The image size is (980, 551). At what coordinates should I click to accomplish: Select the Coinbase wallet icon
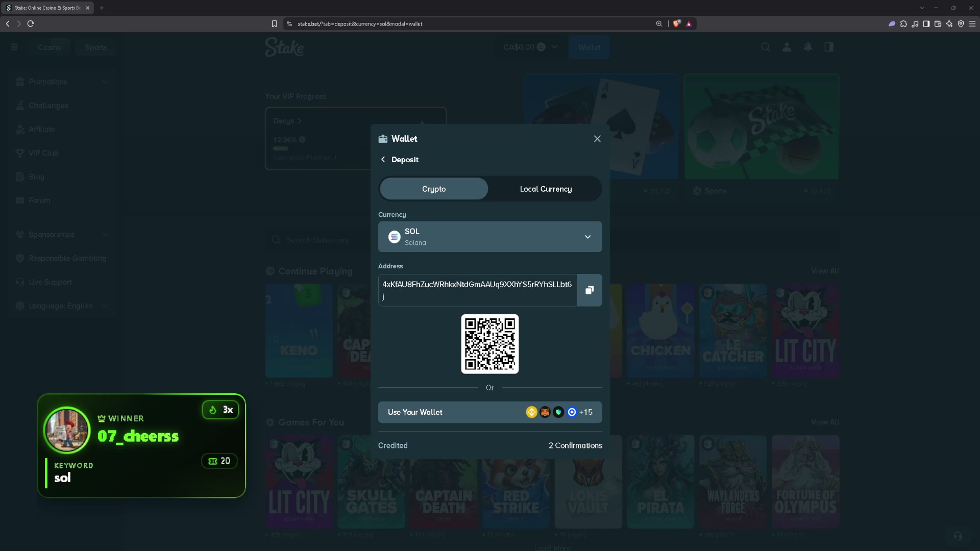coord(572,412)
